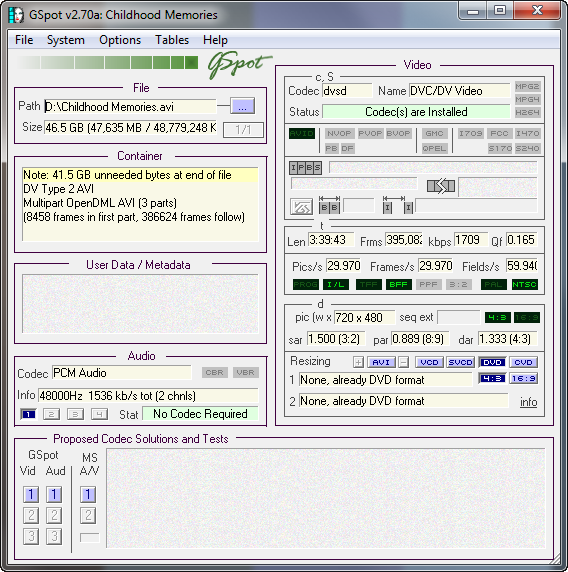Select audio stream 1 button
Image resolution: width=568 pixels, height=572 pixels.
[x=28, y=414]
